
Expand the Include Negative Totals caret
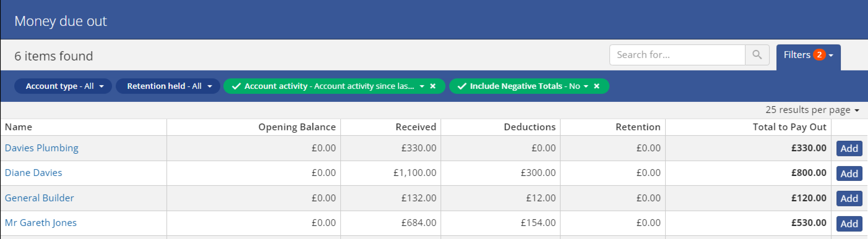[x=585, y=86]
